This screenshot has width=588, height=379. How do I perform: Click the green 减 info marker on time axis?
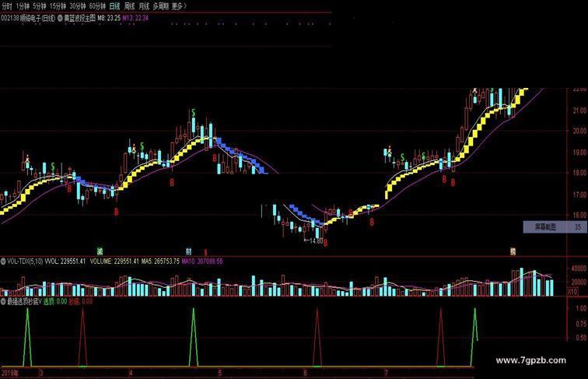coord(100,251)
